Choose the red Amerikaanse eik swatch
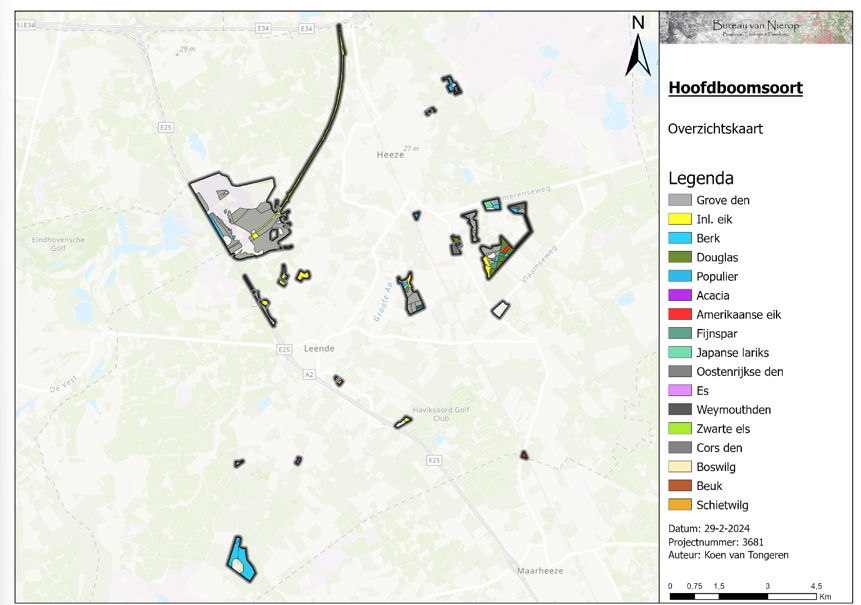This screenshot has height=605, width=861. 679,314
